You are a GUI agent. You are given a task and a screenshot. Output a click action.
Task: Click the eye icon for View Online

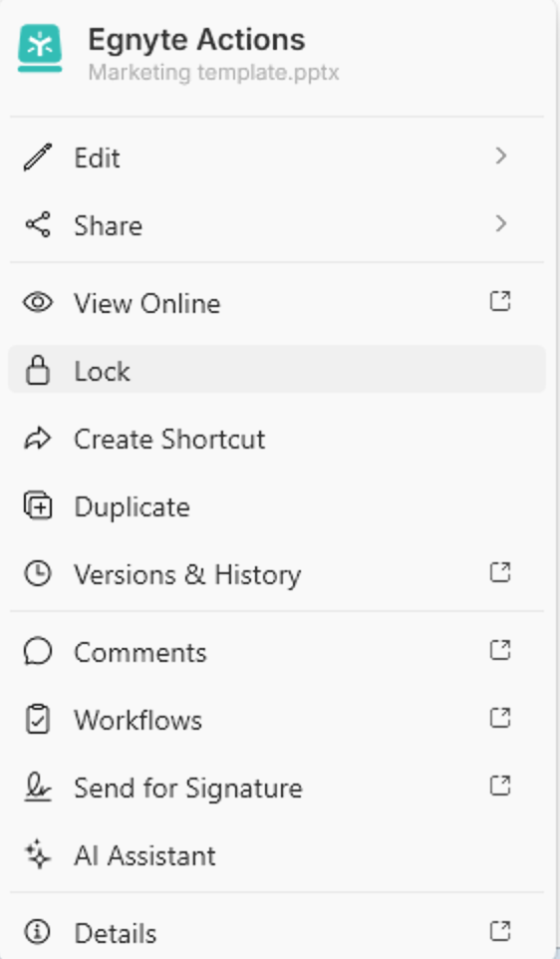coord(38,302)
